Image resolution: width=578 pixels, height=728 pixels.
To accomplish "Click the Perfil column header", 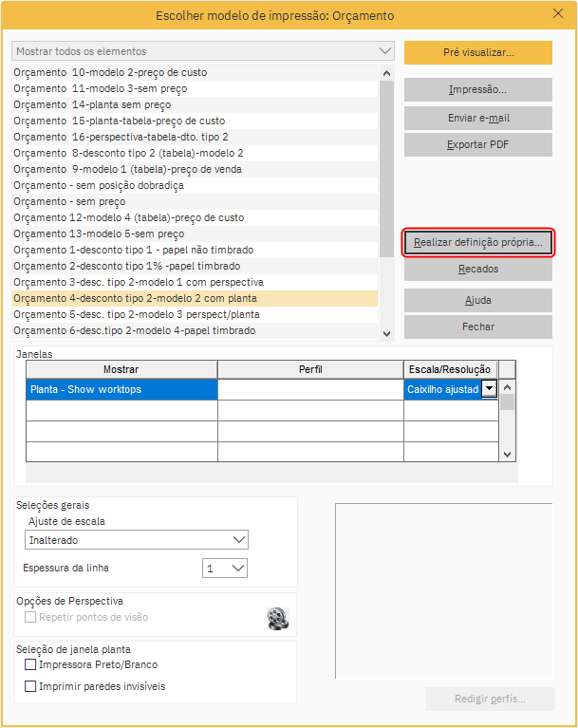I will (x=310, y=369).
